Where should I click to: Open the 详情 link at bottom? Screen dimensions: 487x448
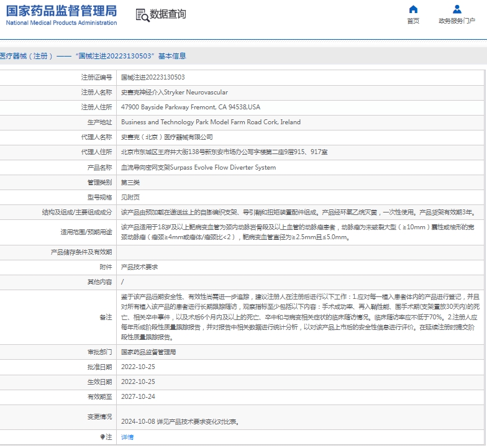point(127,437)
